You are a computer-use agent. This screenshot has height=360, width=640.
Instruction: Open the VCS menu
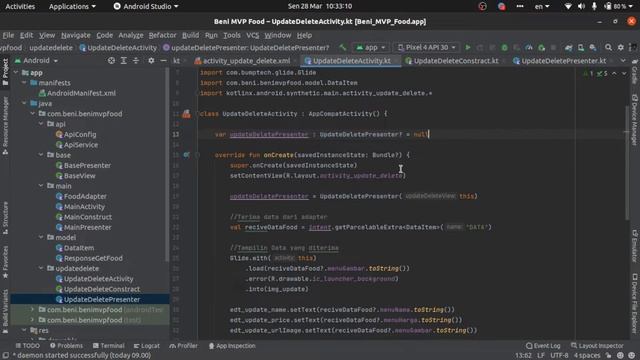253,35
